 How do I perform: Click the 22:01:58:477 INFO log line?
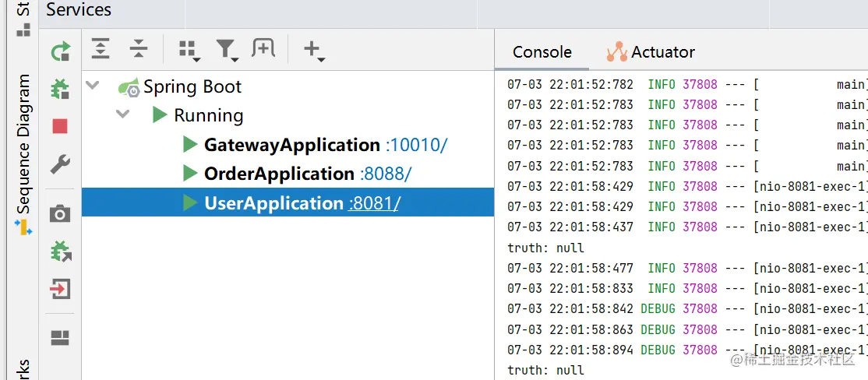[x=686, y=269]
